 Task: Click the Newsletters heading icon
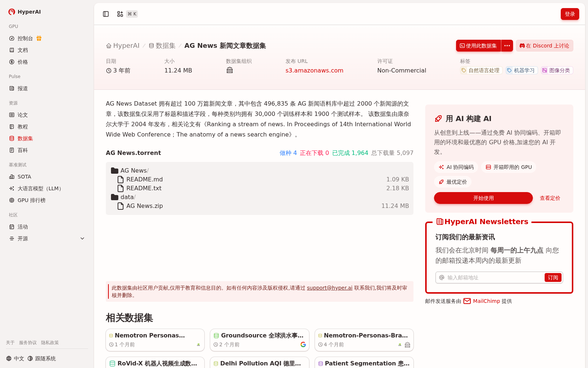point(440,222)
